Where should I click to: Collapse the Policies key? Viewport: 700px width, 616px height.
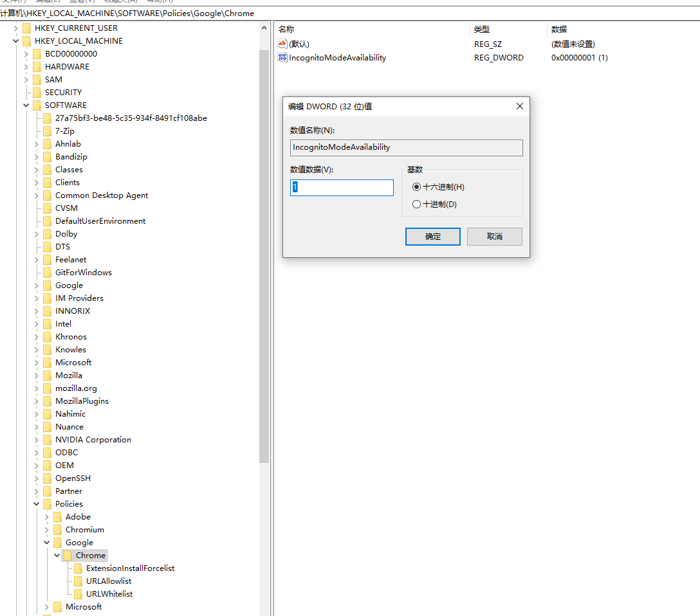36,504
